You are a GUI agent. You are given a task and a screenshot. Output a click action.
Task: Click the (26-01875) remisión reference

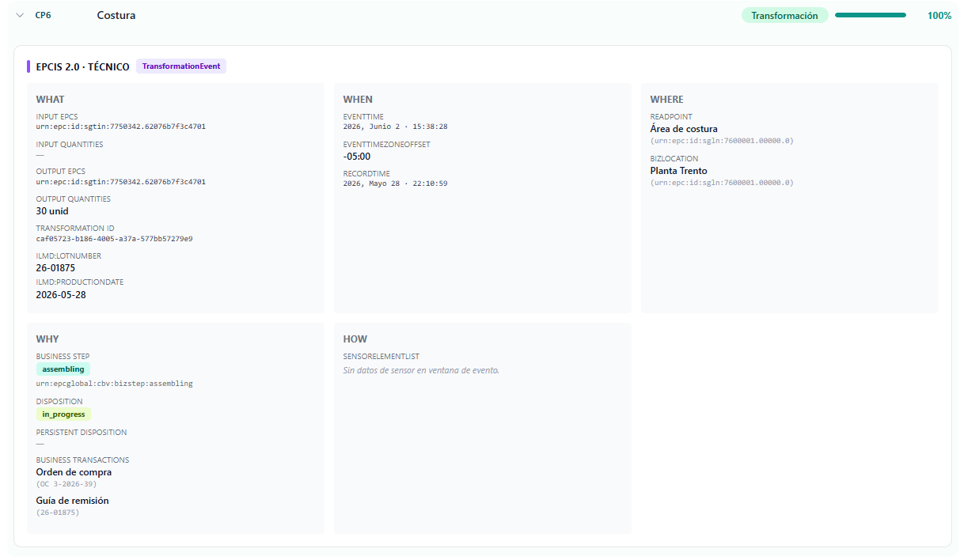click(x=58, y=513)
